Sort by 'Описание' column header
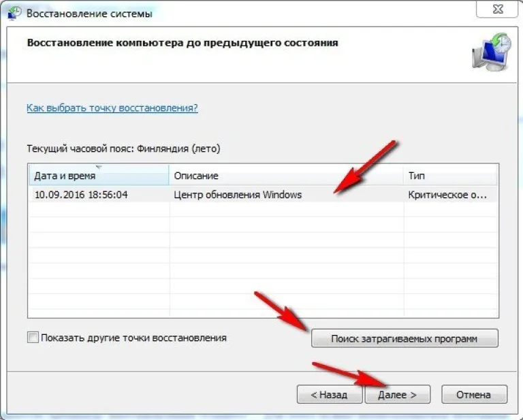The width and height of the screenshot is (523, 420). pos(286,175)
